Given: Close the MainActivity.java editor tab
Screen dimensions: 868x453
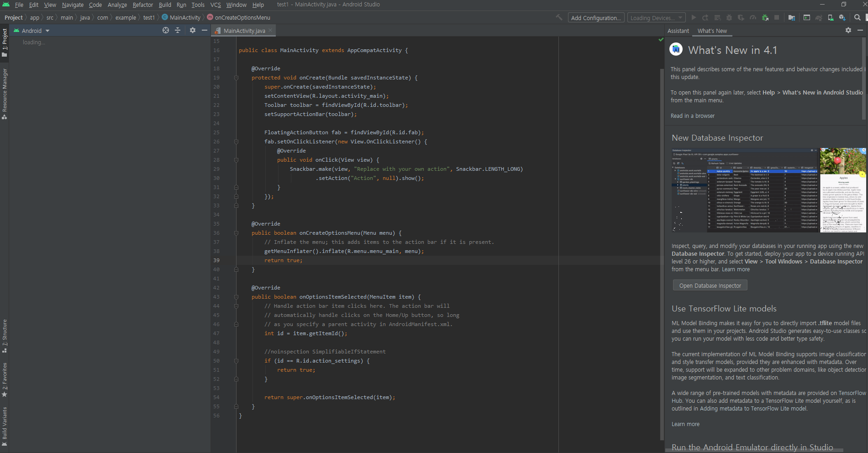Looking at the screenshot, I should pos(271,30).
